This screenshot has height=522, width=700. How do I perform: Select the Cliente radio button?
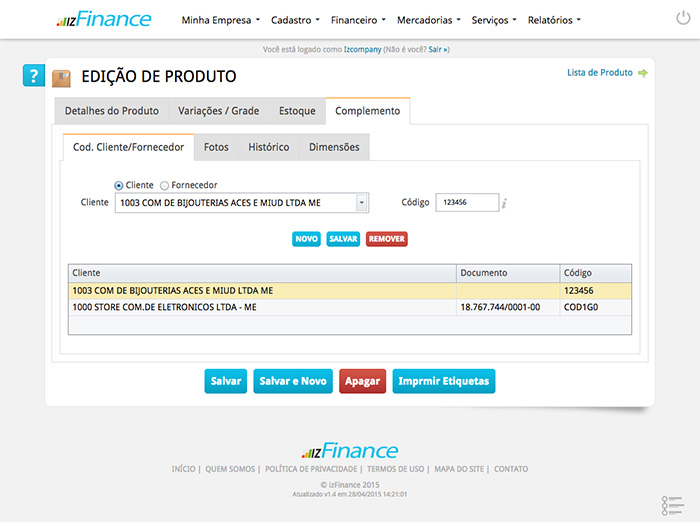119,185
